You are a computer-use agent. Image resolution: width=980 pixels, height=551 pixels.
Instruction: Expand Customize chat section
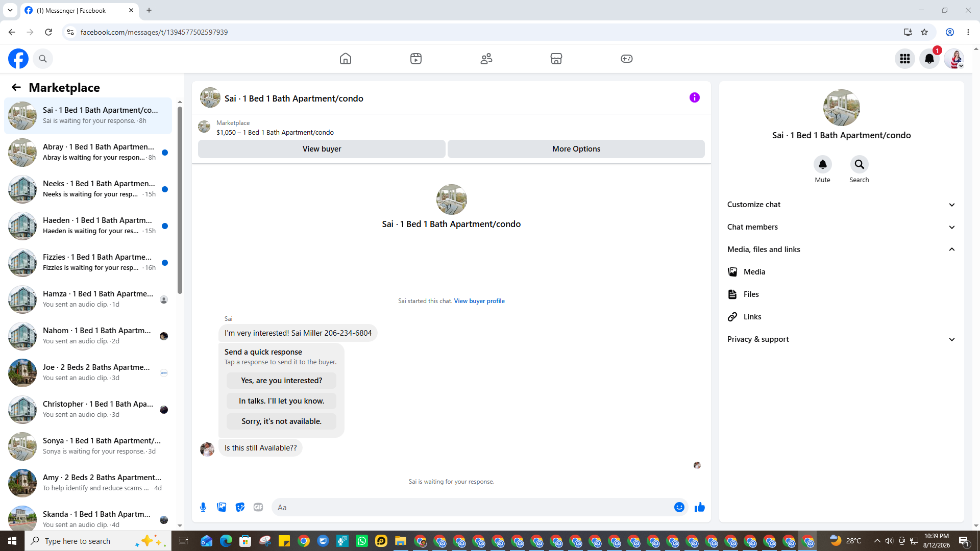tap(841, 205)
